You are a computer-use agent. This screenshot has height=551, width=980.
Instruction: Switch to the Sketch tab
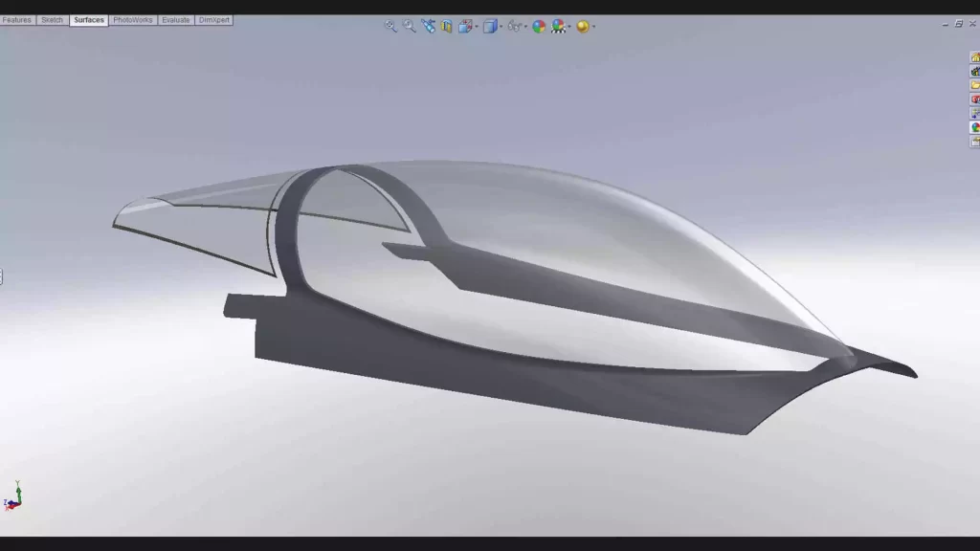pos(52,20)
